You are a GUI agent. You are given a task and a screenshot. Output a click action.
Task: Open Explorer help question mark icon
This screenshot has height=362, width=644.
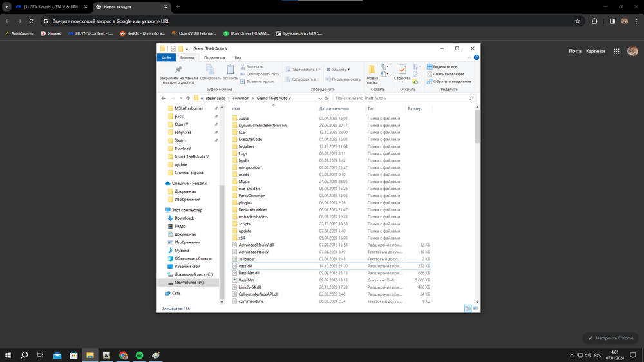(x=477, y=57)
